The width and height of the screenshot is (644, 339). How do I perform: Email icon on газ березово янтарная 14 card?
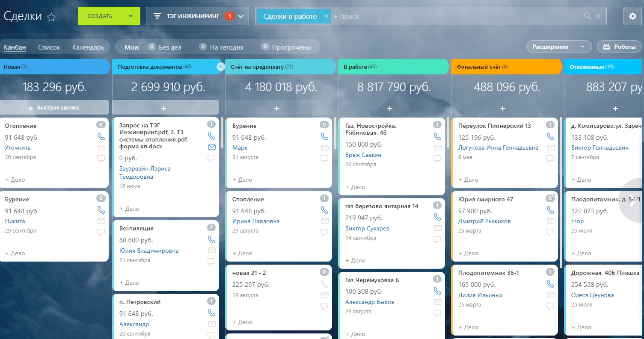tap(437, 228)
